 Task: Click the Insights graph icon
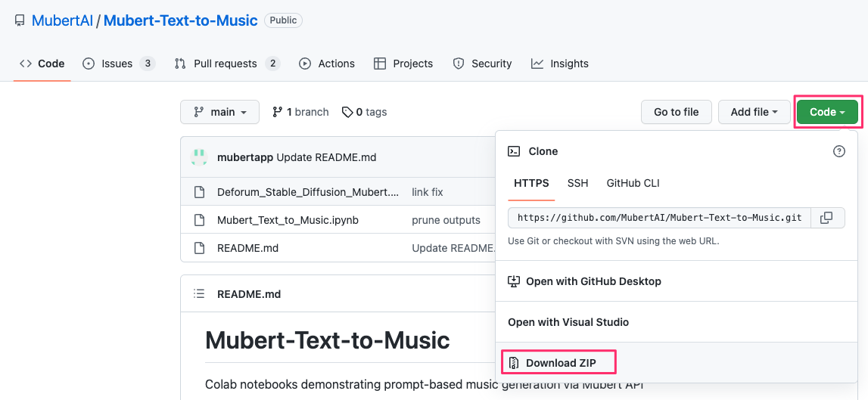(537, 64)
